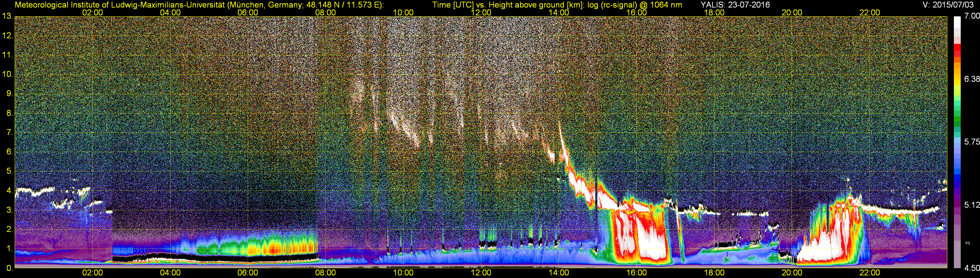Image resolution: width=980 pixels, height=278 pixels.
Task: Click the 18:00 label on the top time axis
Action: [x=714, y=12]
